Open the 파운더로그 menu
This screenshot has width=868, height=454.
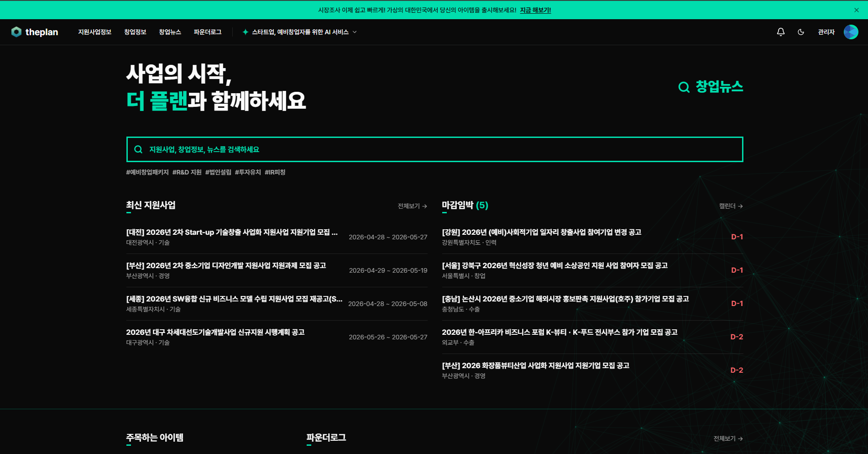tap(208, 32)
